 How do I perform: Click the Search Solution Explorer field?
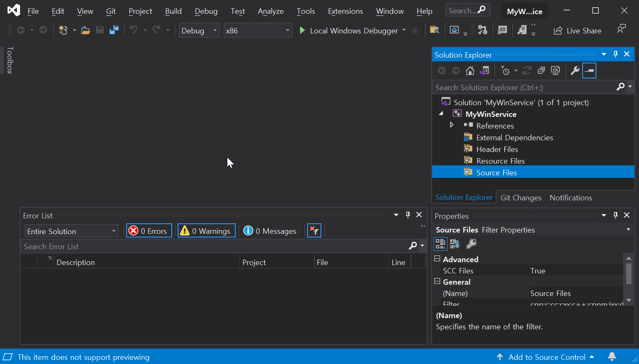[524, 87]
